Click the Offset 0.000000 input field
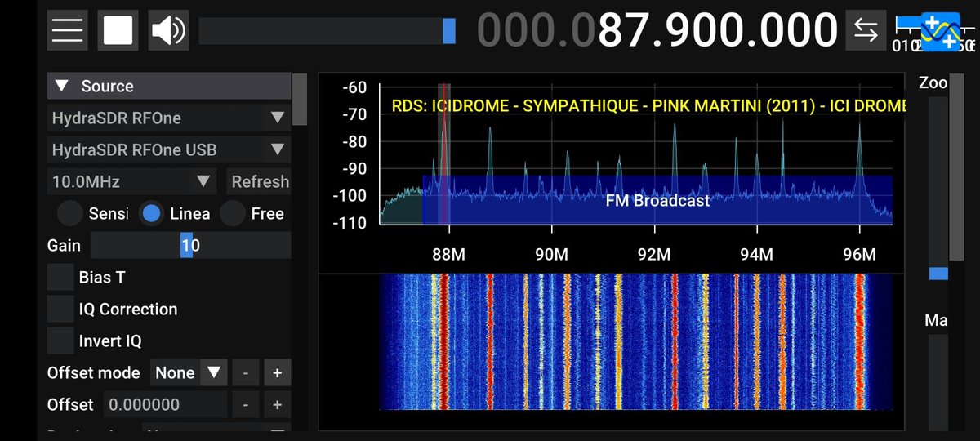Viewport: 980px width, 441px height. point(164,404)
